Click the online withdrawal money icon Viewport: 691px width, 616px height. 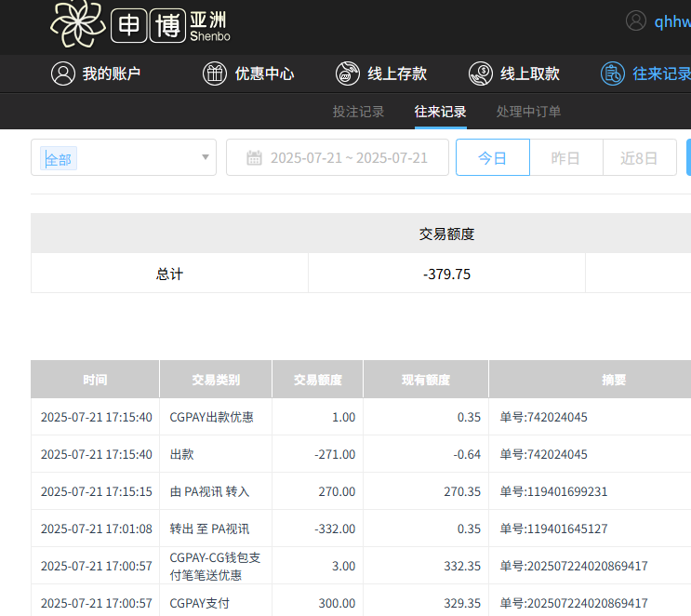click(481, 74)
